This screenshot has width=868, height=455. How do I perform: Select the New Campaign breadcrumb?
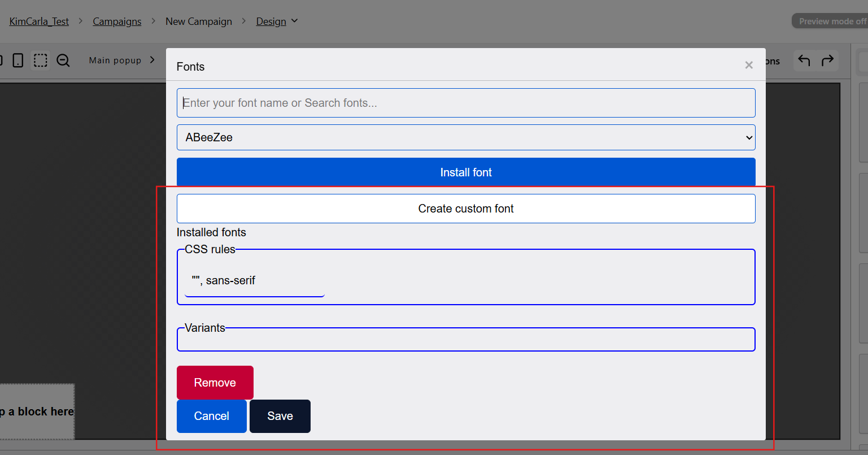(x=199, y=21)
